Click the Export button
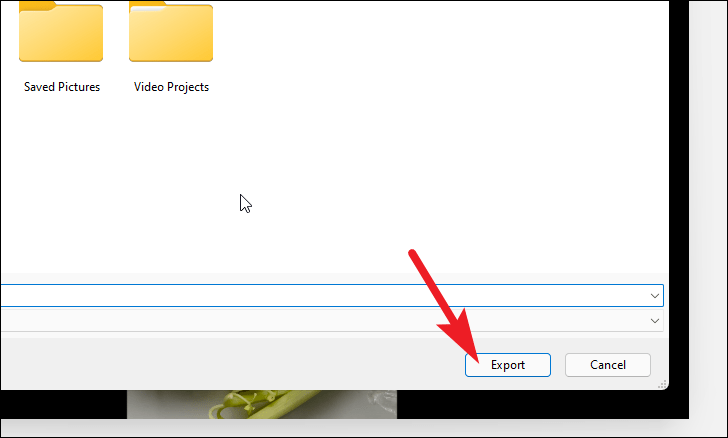728x438 pixels. pyautogui.click(x=507, y=365)
